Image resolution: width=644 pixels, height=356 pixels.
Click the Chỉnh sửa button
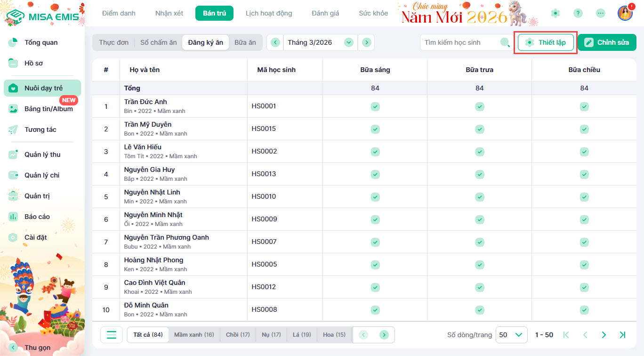(607, 42)
